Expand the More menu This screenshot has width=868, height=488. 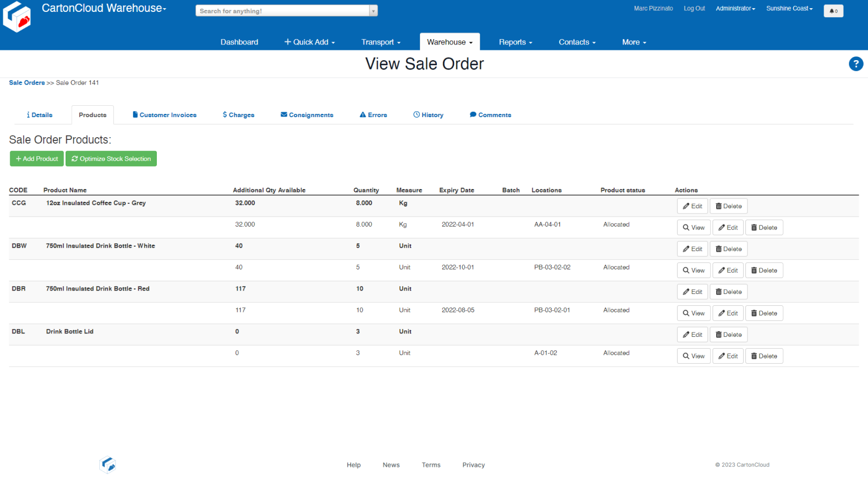(x=634, y=42)
